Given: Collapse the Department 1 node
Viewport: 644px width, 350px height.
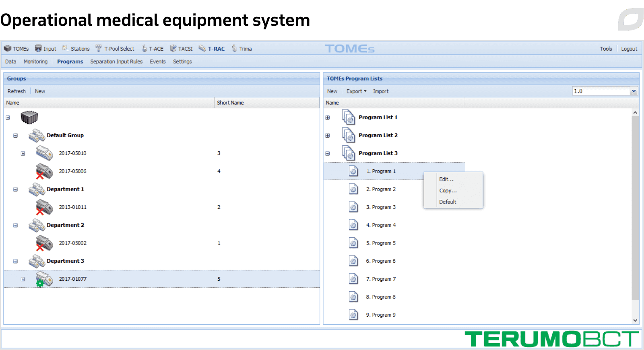Looking at the screenshot, I should pyautogui.click(x=15, y=189).
